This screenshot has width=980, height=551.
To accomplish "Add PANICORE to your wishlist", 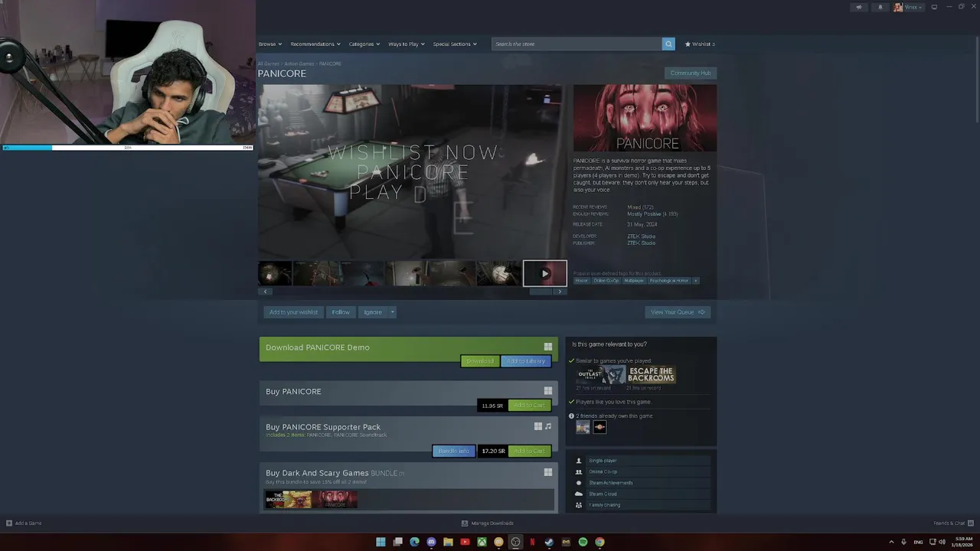I will (293, 312).
